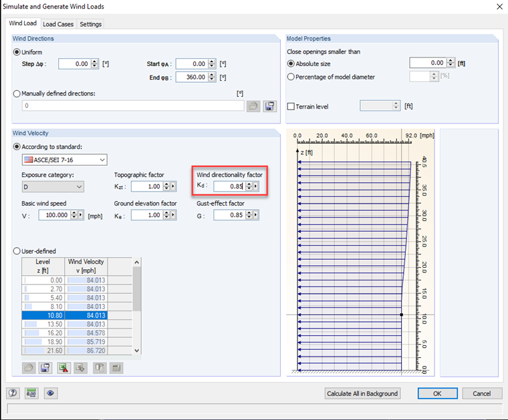The image size is (508, 420).
Task: Switch to the Wind Load tab
Action: pyautogui.click(x=23, y=23)
